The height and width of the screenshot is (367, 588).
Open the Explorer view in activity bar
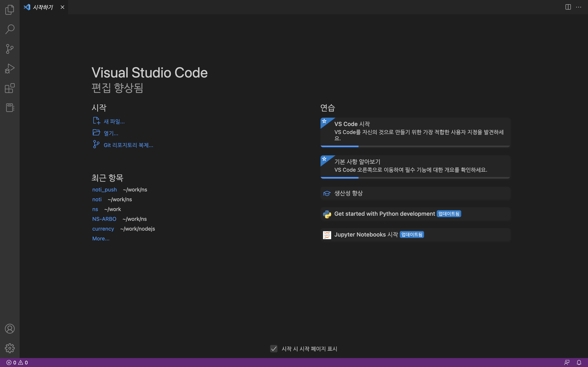(x=10, y=10)
